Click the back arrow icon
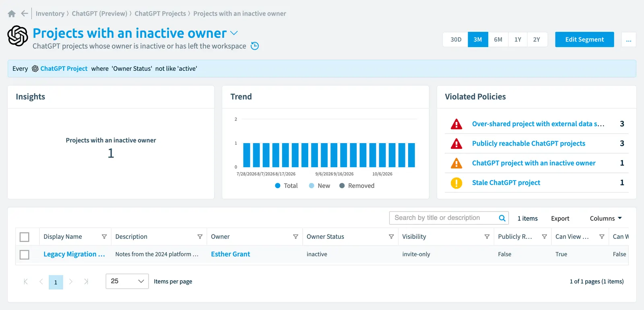Image resolution: width=644 pixels, height=310 pixels. click(x=25, y=14)
